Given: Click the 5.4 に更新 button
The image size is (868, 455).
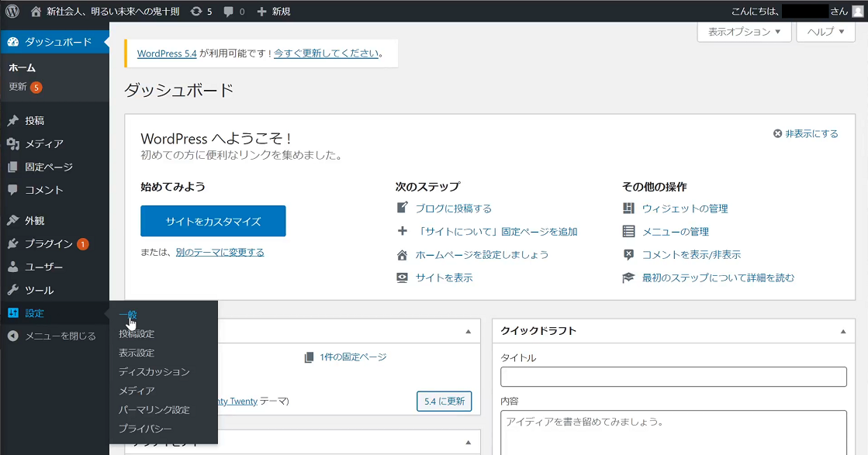Looking at the screenshot, I should [x=444, y=402].
